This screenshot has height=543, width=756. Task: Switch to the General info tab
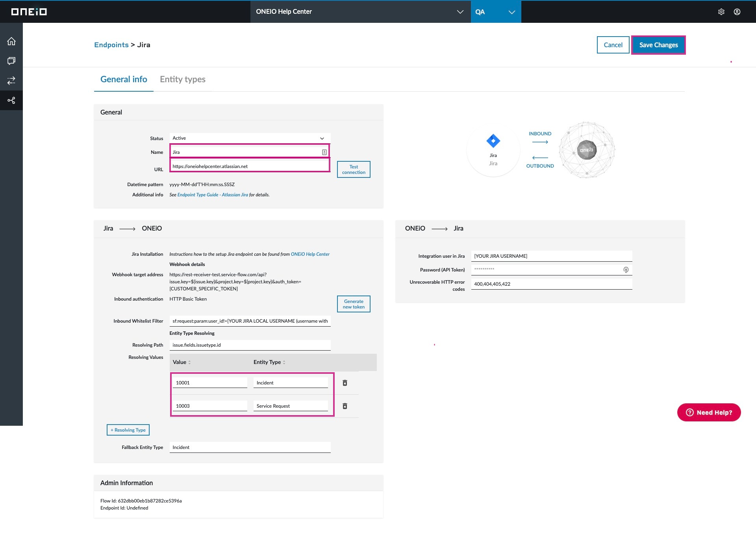[124, 79]
